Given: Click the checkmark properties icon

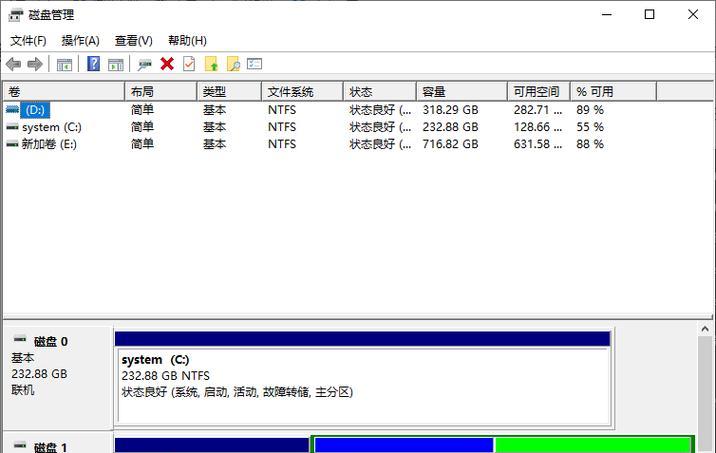Looking at the screenshot, I should point(189,64).
